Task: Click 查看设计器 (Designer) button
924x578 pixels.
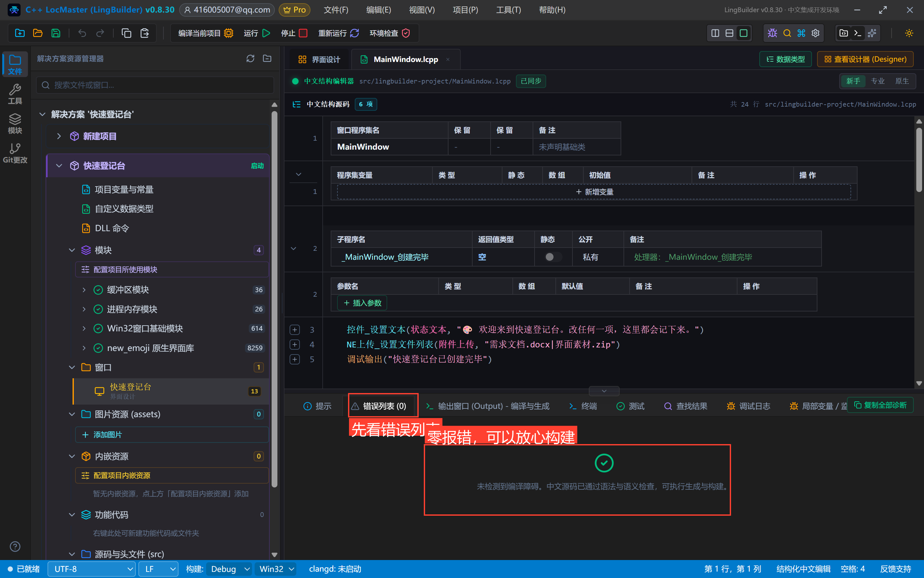Action: (865, 59)
